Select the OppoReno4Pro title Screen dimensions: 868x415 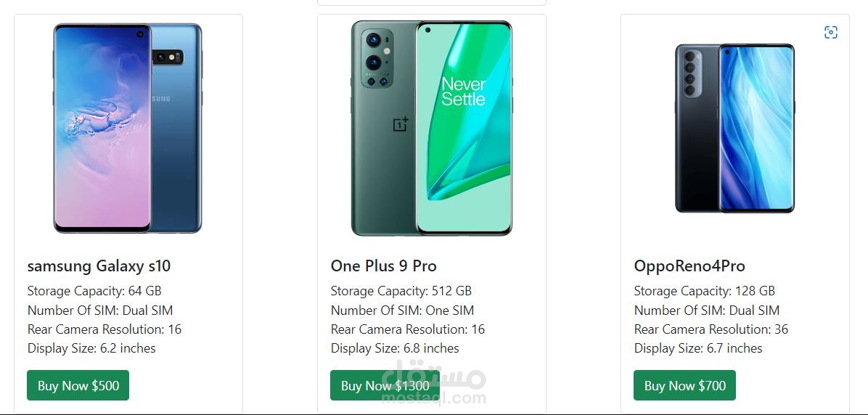point(689,266)
